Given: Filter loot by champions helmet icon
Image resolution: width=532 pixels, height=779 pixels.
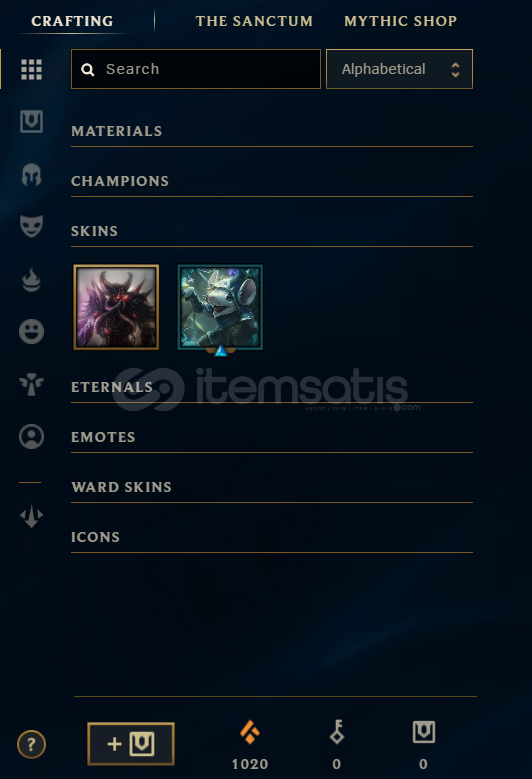Looking at the screenshot, I should click(x=31, y=174).
